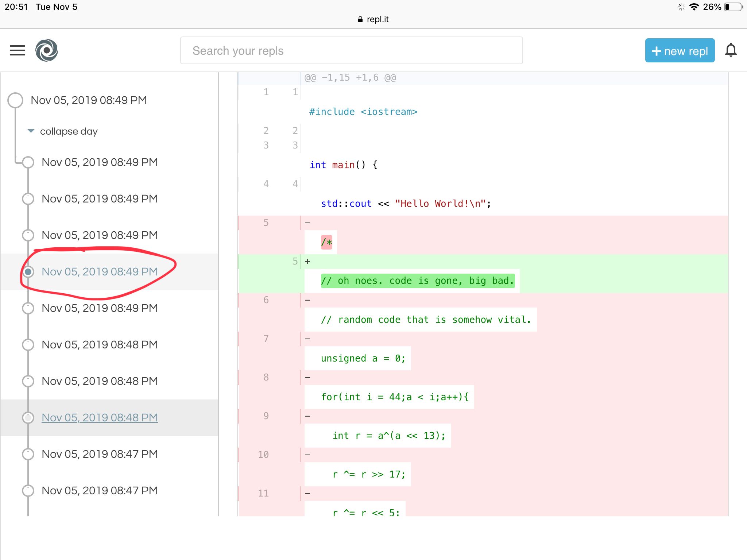Open the notifications bell
Image resolution: width=747 pixels, height=560 pixels.
731,50
